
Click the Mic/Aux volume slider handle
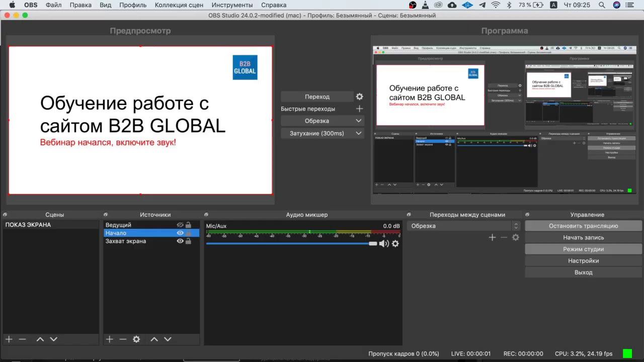pyautogui.click(x=373, y=243)
